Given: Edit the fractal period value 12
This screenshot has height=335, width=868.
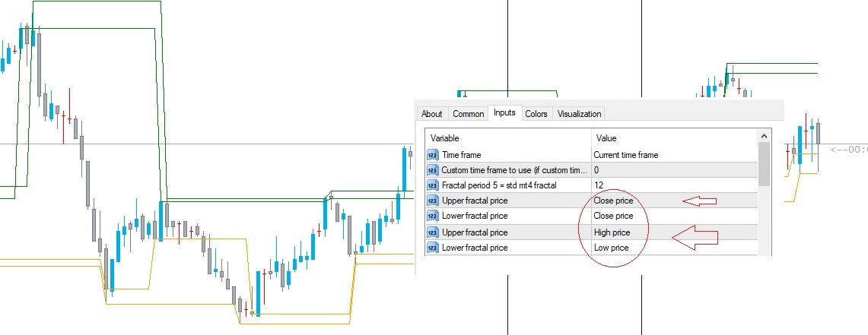Looking at the screenshot, I should point(673,185).
